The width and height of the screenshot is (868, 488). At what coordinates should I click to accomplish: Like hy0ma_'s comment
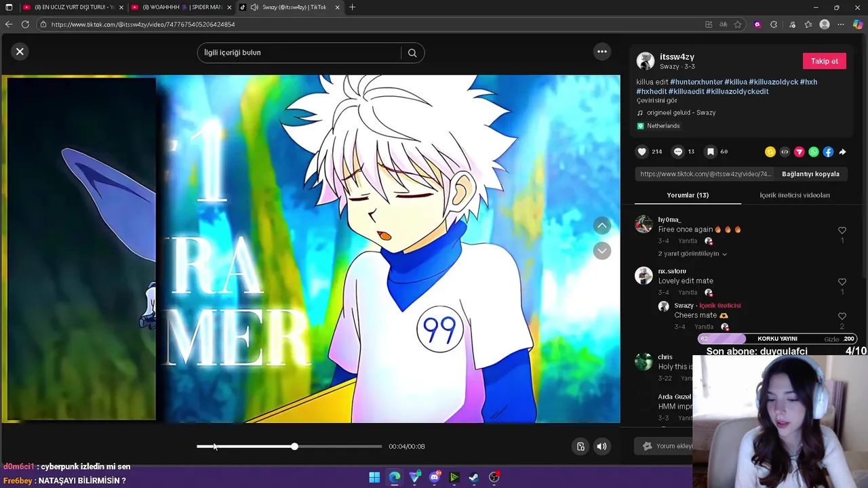click(x=842, y=230)
